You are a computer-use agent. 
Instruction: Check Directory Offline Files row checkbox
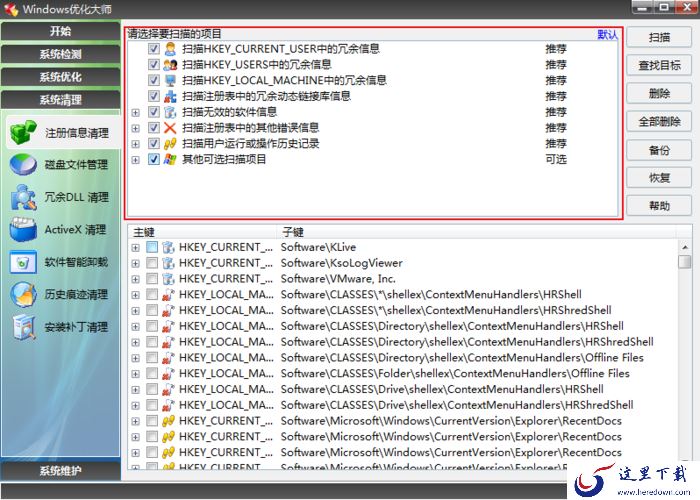point(152,358)
